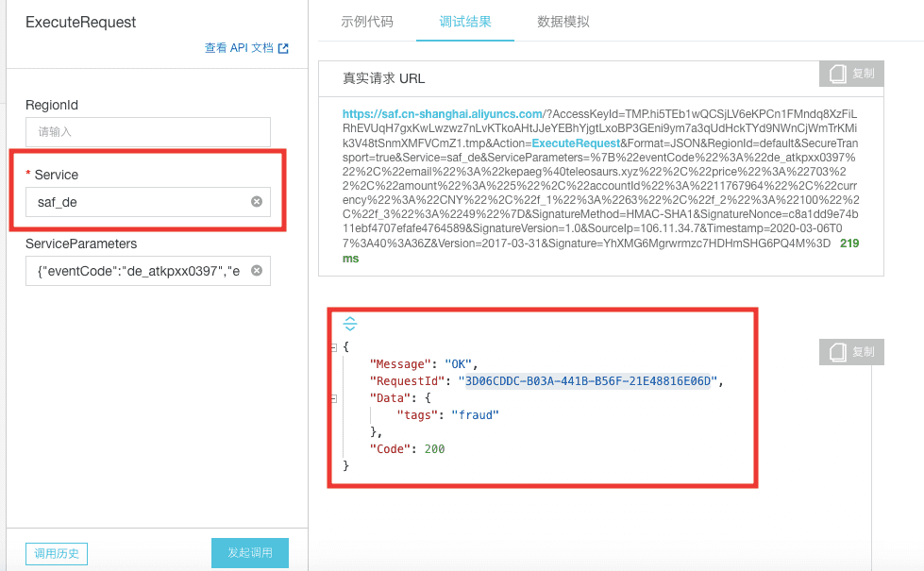Collapse the root JSON object
This screenshot has width=924, height=571.
[333, 347]
